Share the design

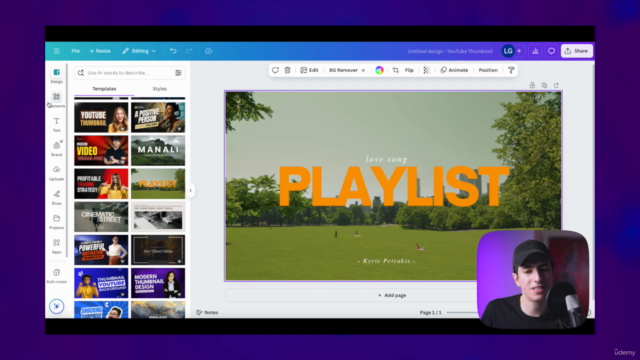pos(576,51)
